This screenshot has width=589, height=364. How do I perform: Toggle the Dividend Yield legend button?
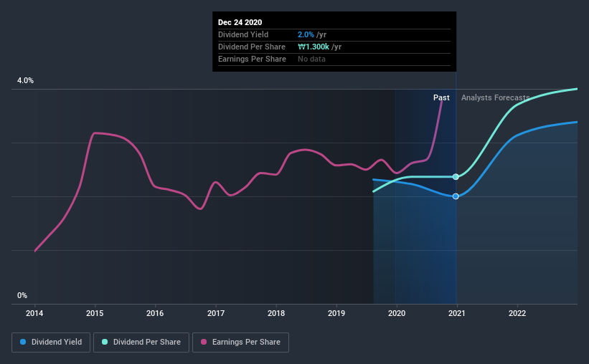click(x=51, y=343)
